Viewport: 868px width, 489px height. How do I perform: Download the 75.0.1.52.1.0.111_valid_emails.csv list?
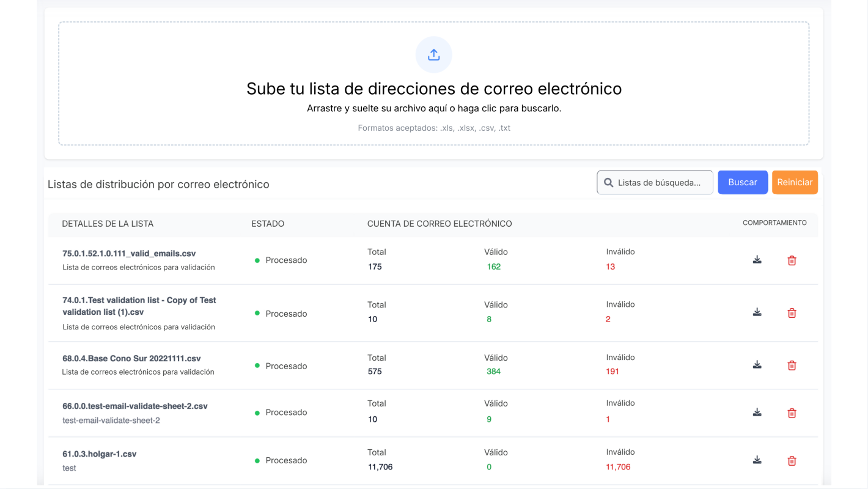[757, 260]
